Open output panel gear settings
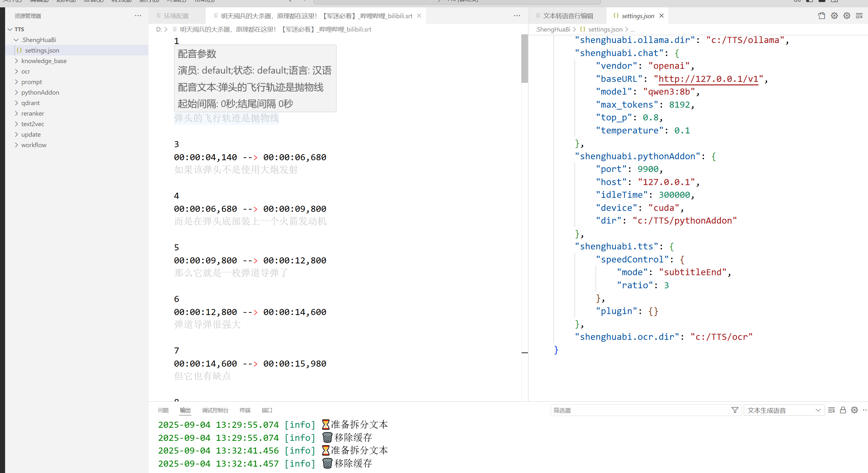 pos(854,410)
